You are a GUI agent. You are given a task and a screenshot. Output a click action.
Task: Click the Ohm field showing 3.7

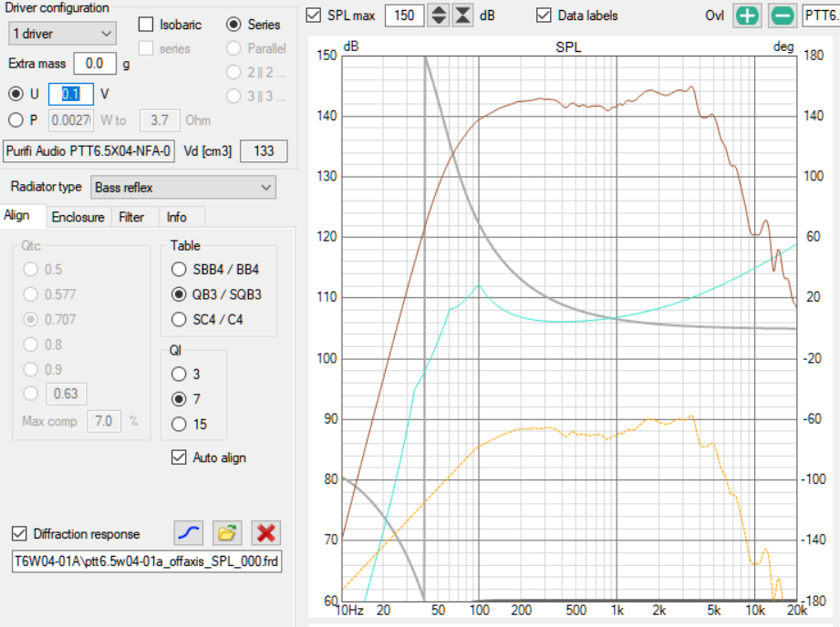159,120
